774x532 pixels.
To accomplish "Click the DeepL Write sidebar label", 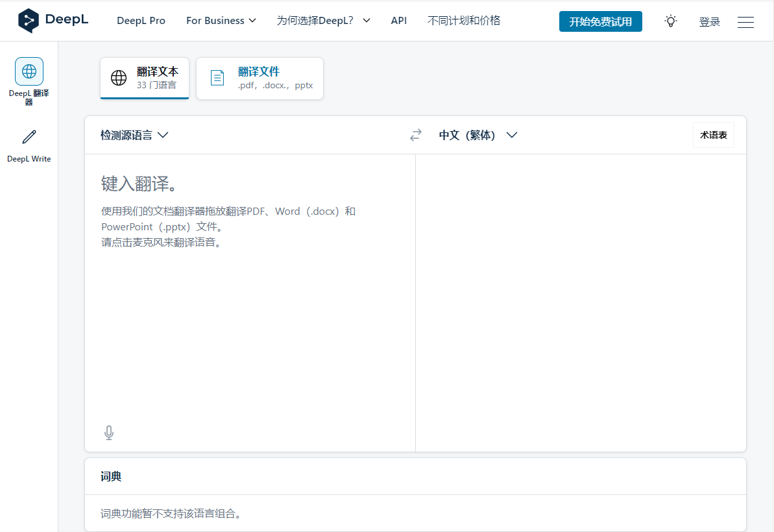I will click(x=29, y=159).
